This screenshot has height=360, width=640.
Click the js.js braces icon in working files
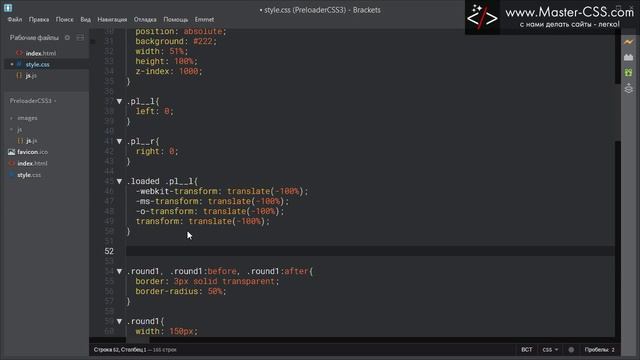[x=19, y=76]
